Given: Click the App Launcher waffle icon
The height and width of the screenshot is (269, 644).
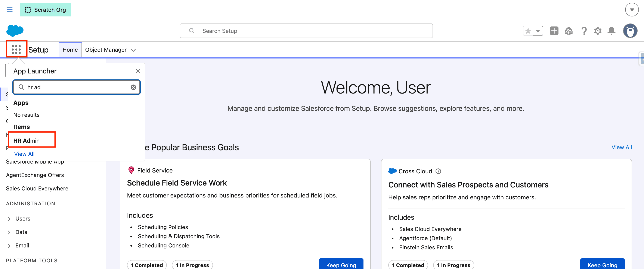Looking at the screenshot, I should click(16, 49).
